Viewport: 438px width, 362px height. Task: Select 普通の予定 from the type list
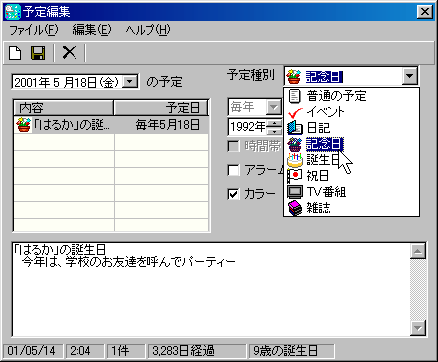(351, 96)
